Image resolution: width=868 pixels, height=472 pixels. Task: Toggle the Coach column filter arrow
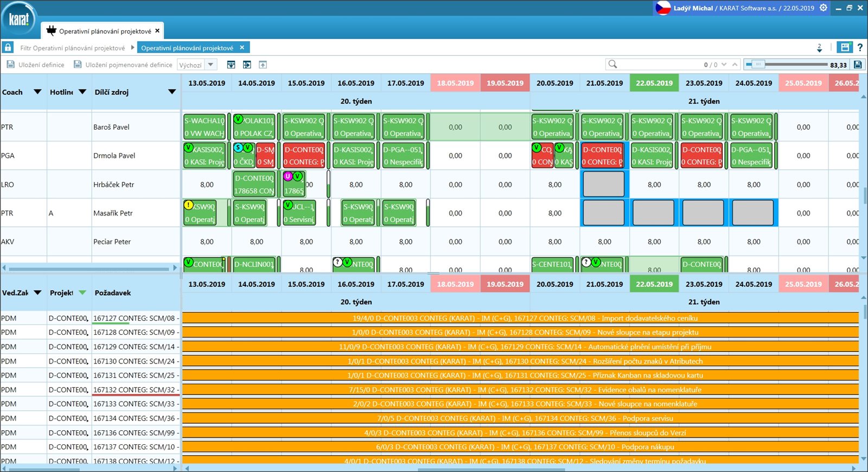coord(37,92)
